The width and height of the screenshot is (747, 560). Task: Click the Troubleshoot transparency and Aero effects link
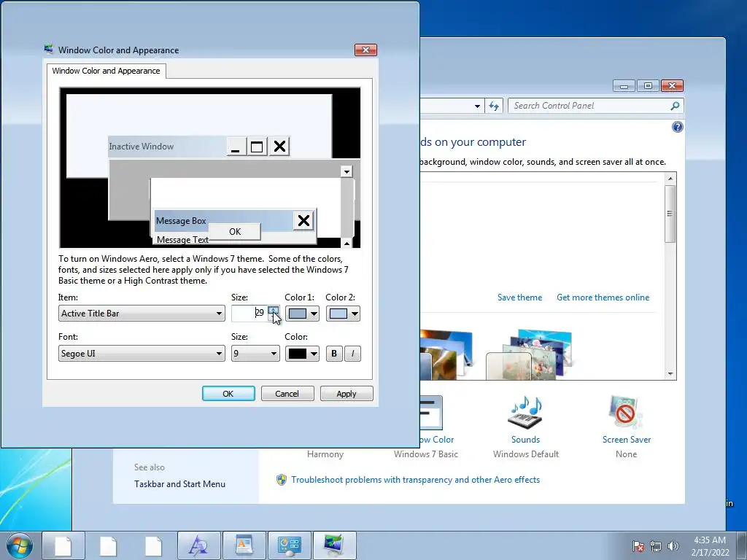415,480
